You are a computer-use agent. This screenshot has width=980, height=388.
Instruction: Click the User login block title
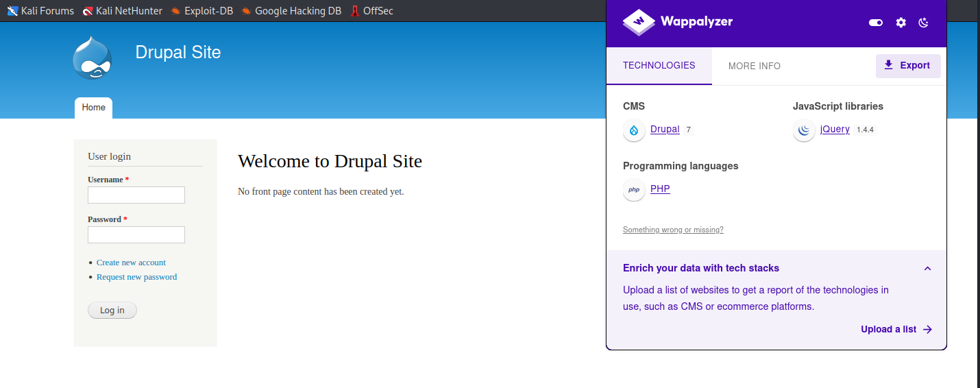[x=109, y=156]
